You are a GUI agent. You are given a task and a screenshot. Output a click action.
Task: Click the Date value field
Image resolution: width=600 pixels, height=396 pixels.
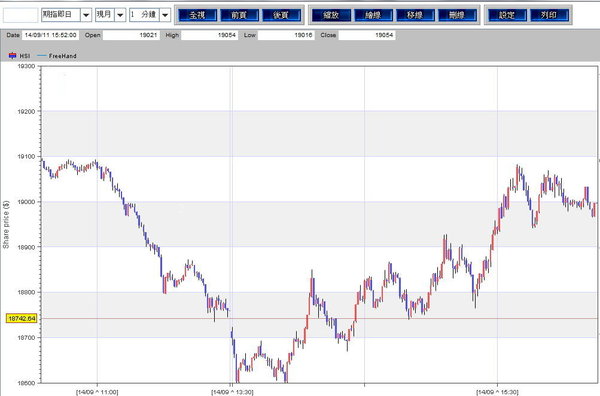click(51, 35)
